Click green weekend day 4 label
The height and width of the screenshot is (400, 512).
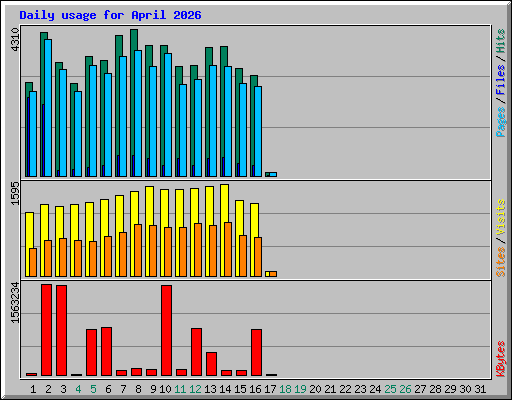pyautogui.click(x=78, y=389)
